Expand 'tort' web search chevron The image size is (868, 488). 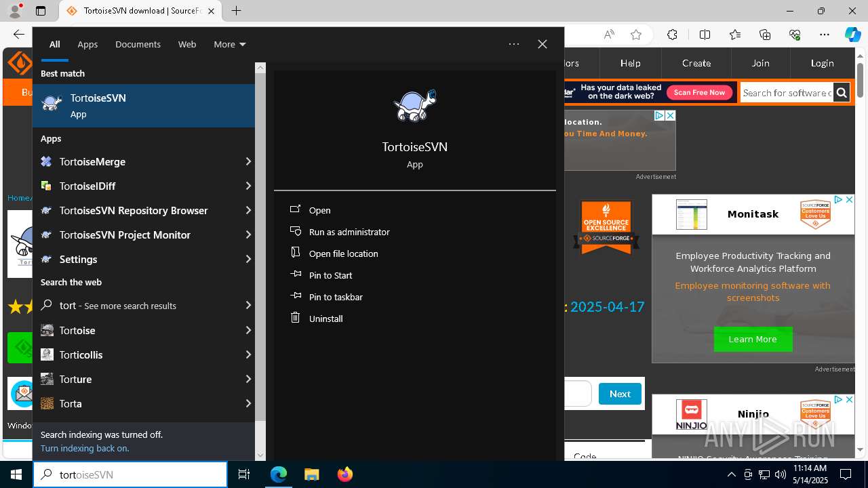(x=248, y=305)
